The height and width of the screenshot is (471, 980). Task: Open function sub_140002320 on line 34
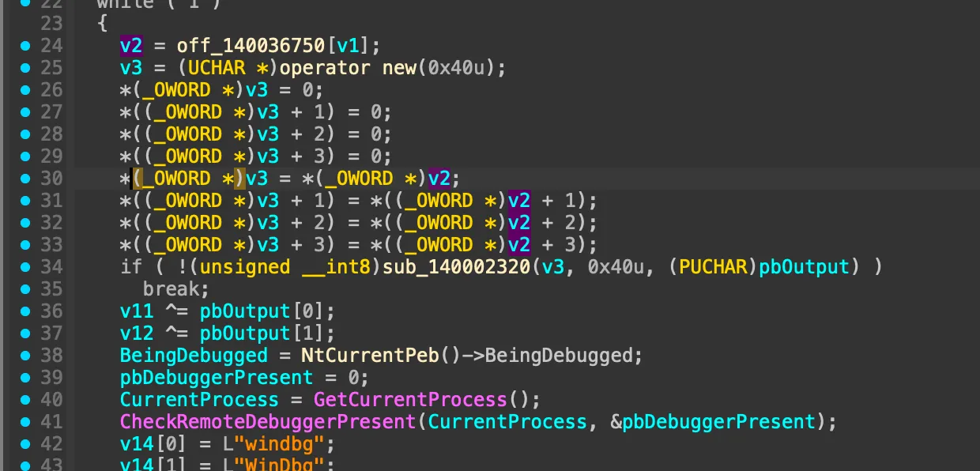[456, 267]
